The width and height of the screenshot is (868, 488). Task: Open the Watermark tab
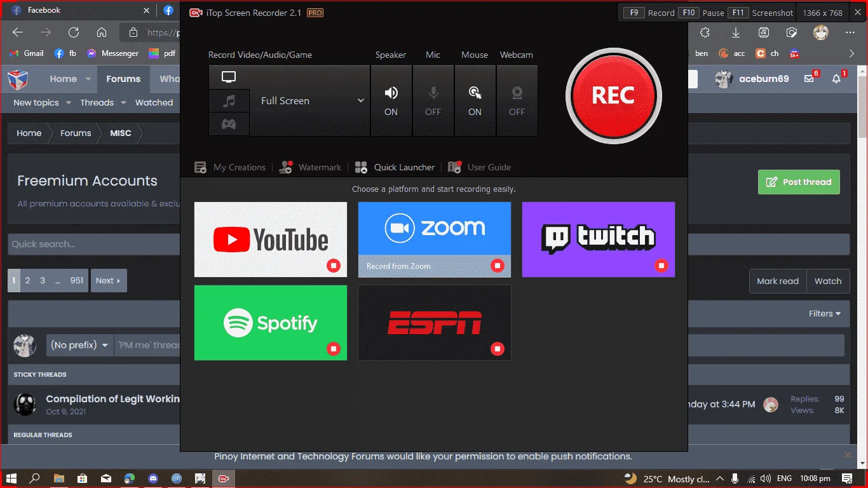click(311, 167)
